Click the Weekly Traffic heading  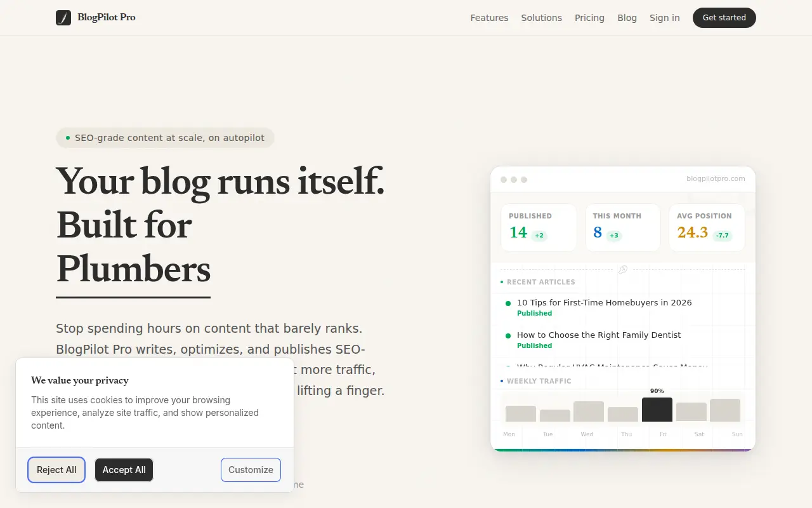click(539, 381)
